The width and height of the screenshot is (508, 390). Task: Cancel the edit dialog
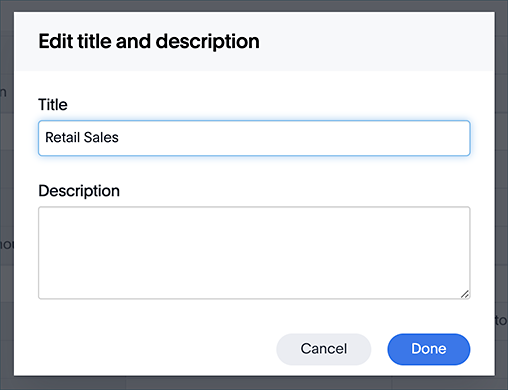point(323,349)
